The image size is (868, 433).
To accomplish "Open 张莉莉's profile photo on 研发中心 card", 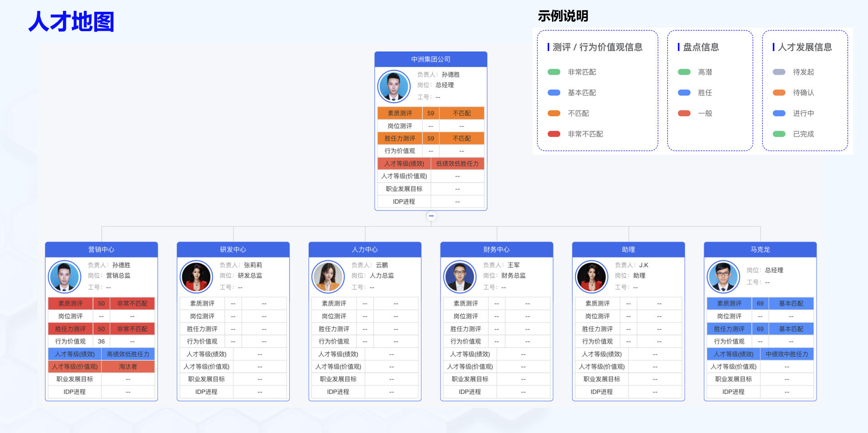I will 196,277.
